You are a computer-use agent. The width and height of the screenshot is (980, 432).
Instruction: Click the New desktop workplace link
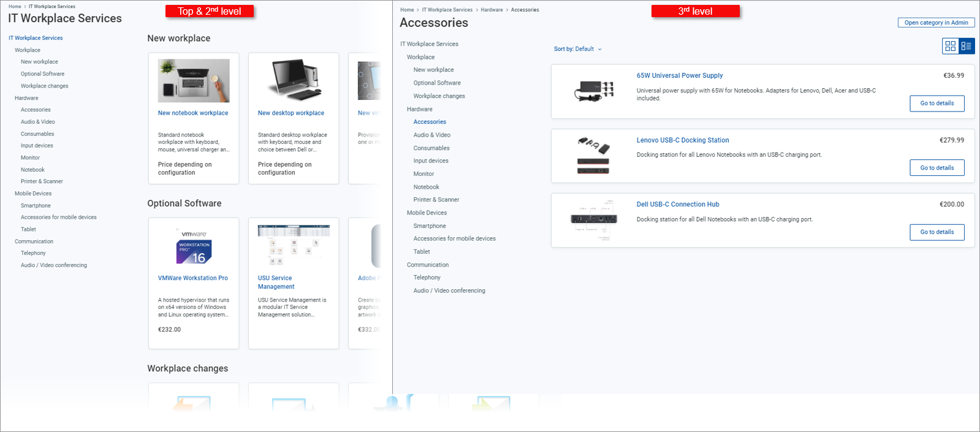click(291, 113)
